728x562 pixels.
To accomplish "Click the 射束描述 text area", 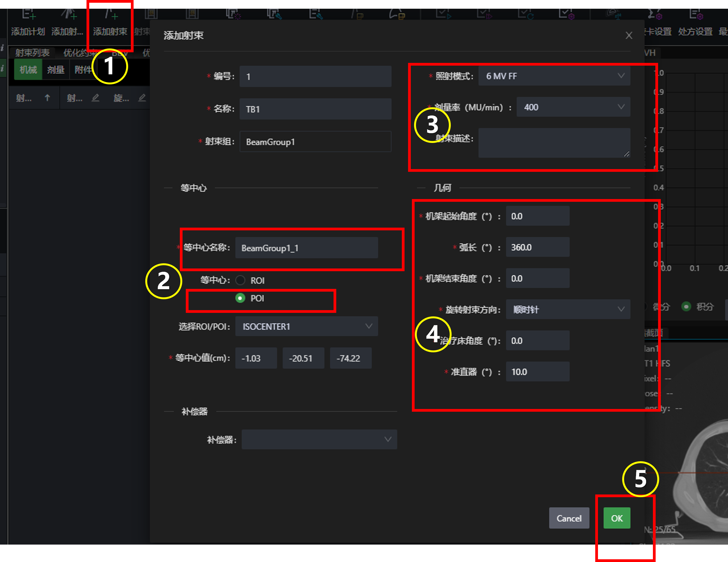I will coord(554,143).
